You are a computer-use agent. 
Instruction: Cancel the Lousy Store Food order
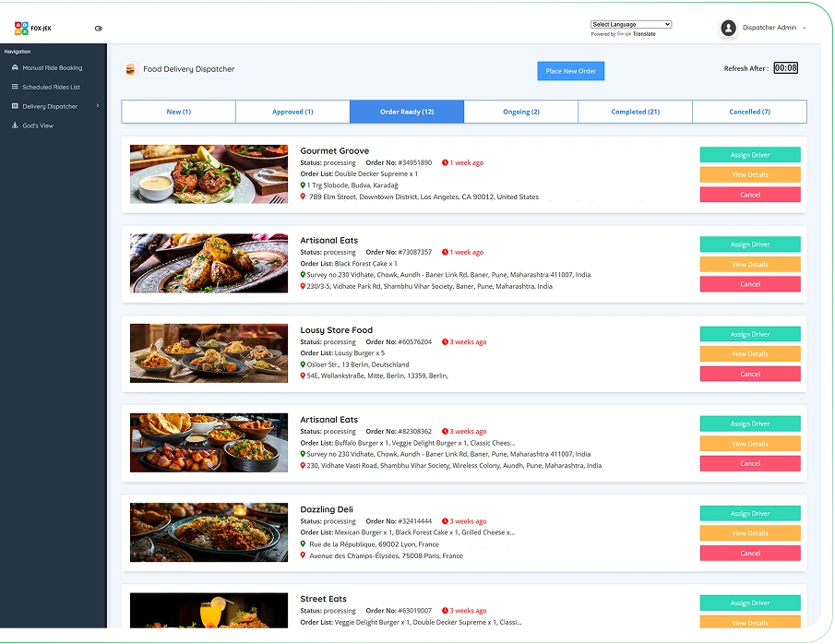coord(749,374)
